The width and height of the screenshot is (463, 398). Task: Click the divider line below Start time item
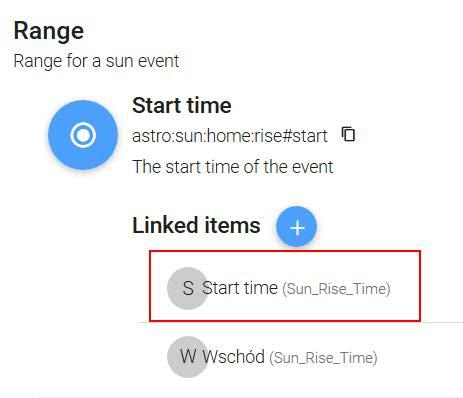pyautogui.click(x=300, y=322)
